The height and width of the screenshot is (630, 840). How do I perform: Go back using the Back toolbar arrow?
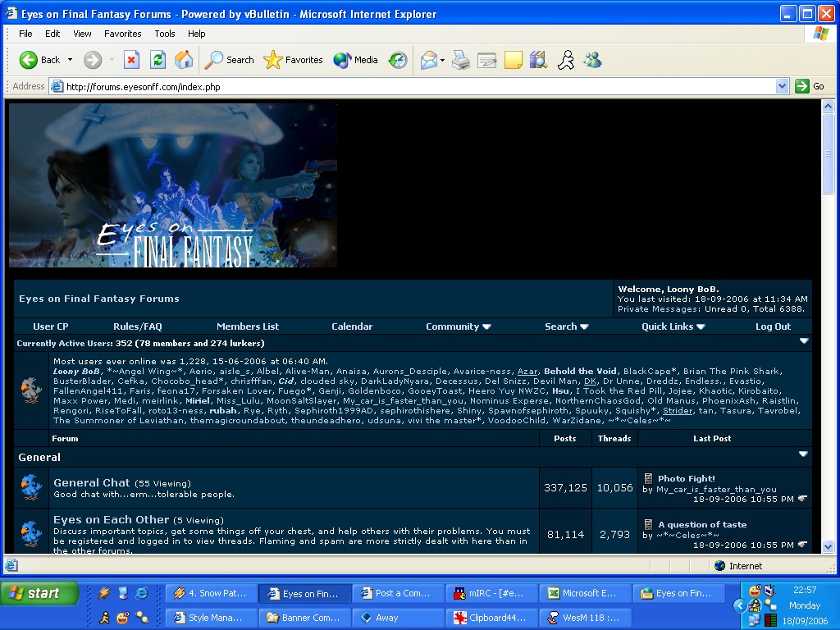[x=39, y=60]
